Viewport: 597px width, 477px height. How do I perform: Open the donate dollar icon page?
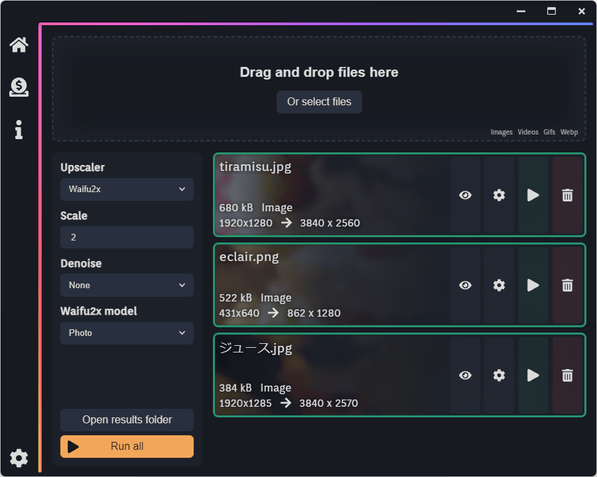tap(19, 87)
